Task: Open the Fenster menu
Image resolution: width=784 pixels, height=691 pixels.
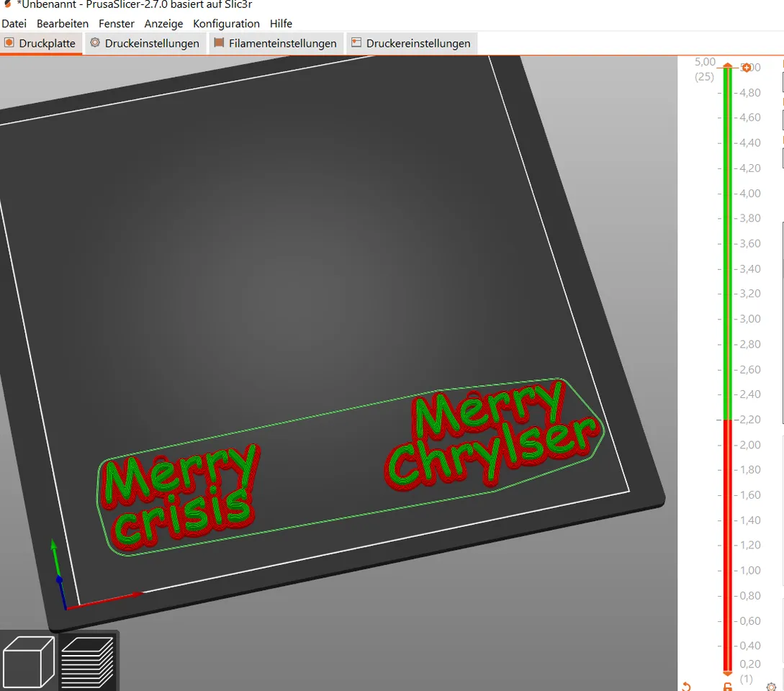Action: click(x=117, y=24)
